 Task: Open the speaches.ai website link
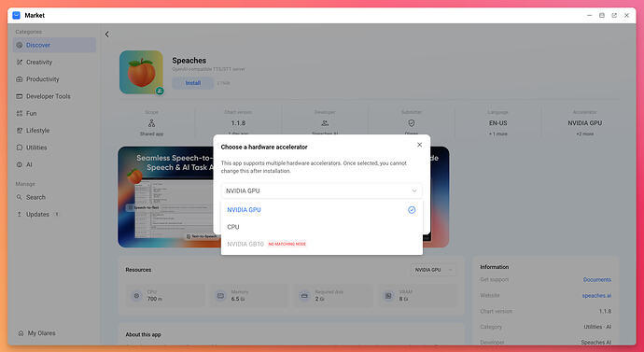596,295
